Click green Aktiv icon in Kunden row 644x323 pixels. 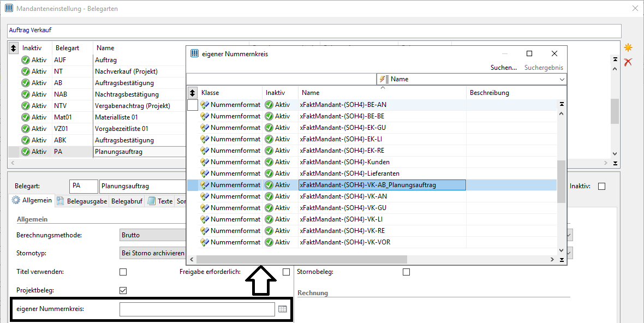click(269, 162)
